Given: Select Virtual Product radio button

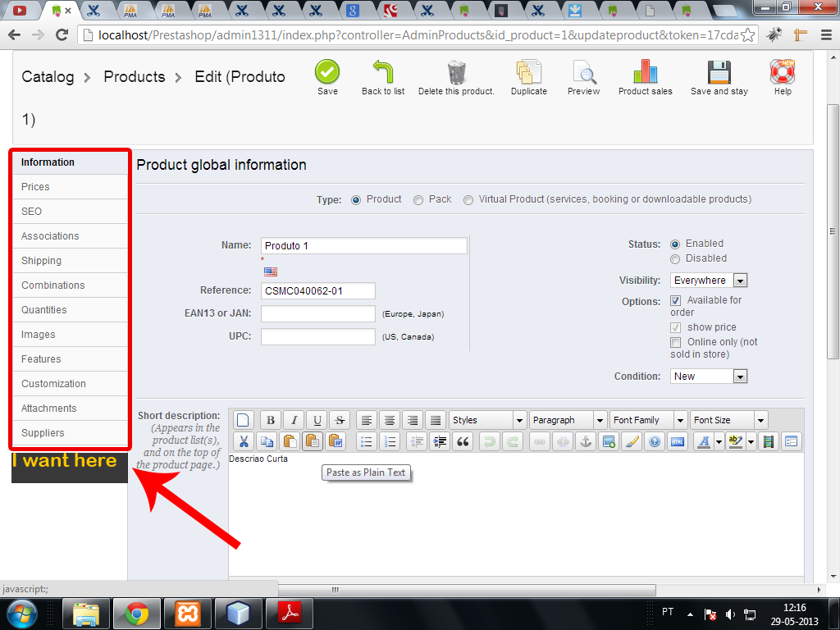Looking at the screenshot, I should [468, 200].
